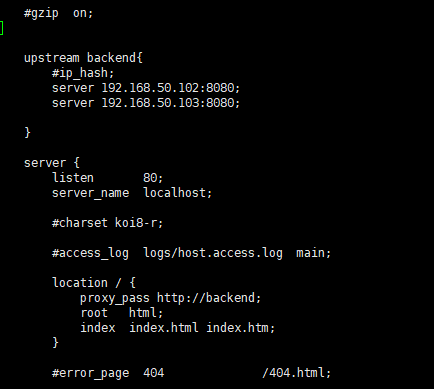Click the '#access_log' commented directive
Screen dimensions: 435x389
coord(90,253)
